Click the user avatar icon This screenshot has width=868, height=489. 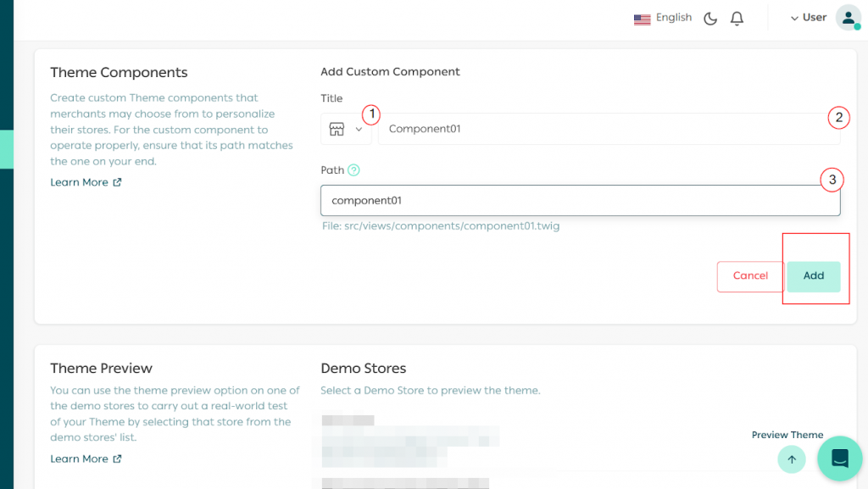848,18
